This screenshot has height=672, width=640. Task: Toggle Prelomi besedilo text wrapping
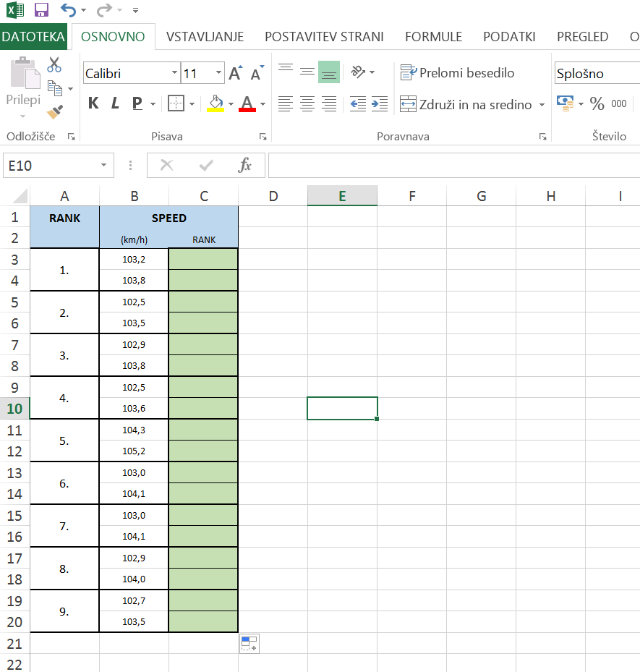(x=457, y=73)
